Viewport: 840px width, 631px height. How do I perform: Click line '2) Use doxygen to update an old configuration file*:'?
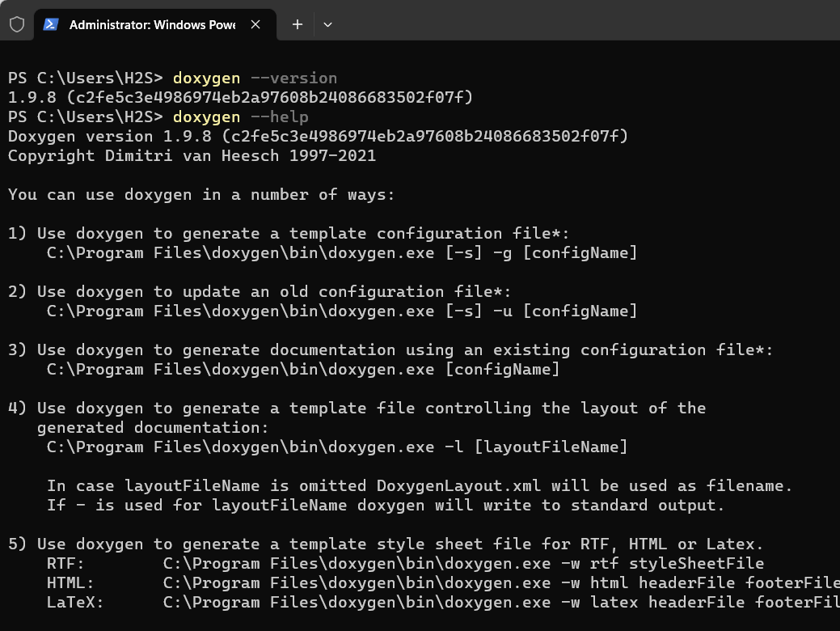click(260, 292)
